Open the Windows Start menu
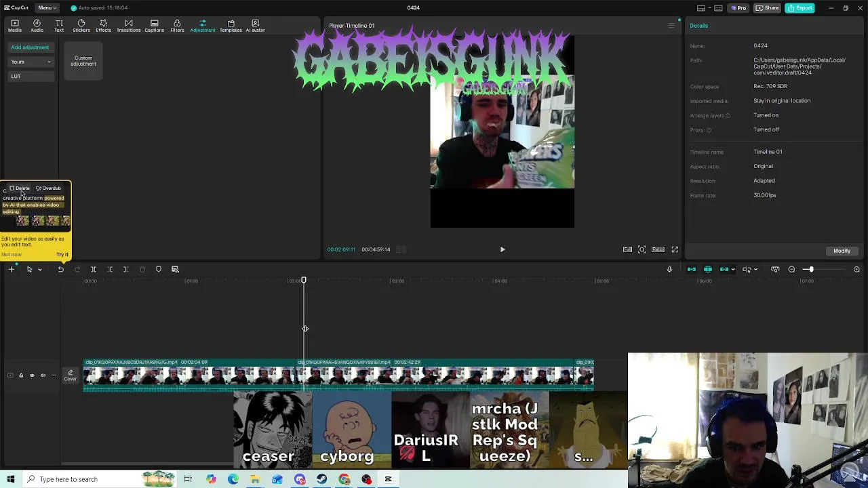Screen dimensions: 868x488 11,479
